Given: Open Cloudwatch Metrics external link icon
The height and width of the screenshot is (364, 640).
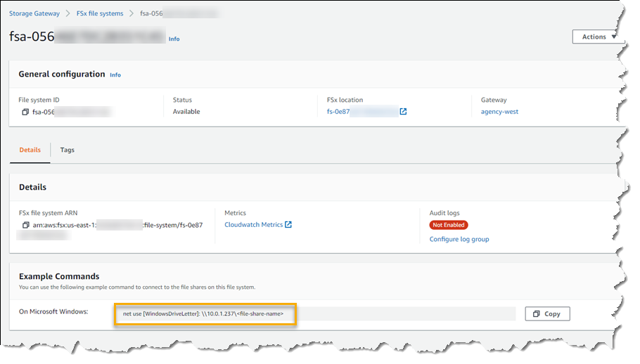Looking at the screenshot, I should coord(288,225).
